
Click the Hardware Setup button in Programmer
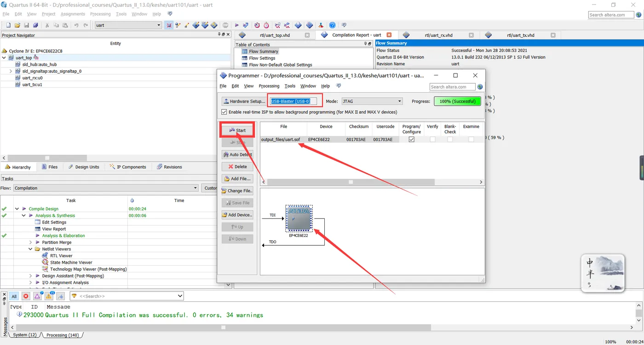tap(244, 101)
